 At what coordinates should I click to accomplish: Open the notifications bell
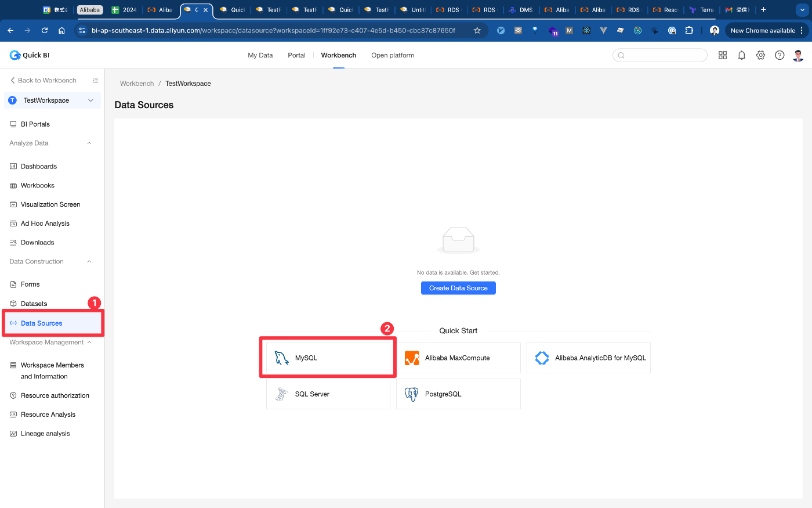(742, 55)
